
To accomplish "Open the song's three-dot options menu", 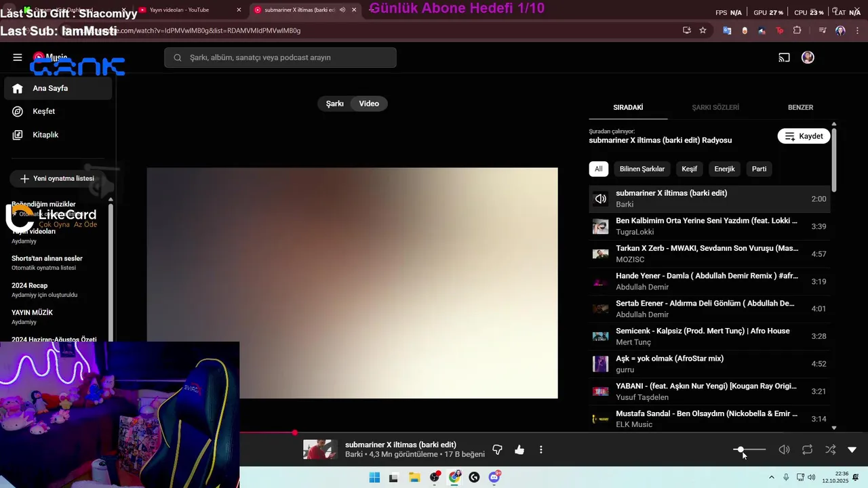I will tap(540, 450).
